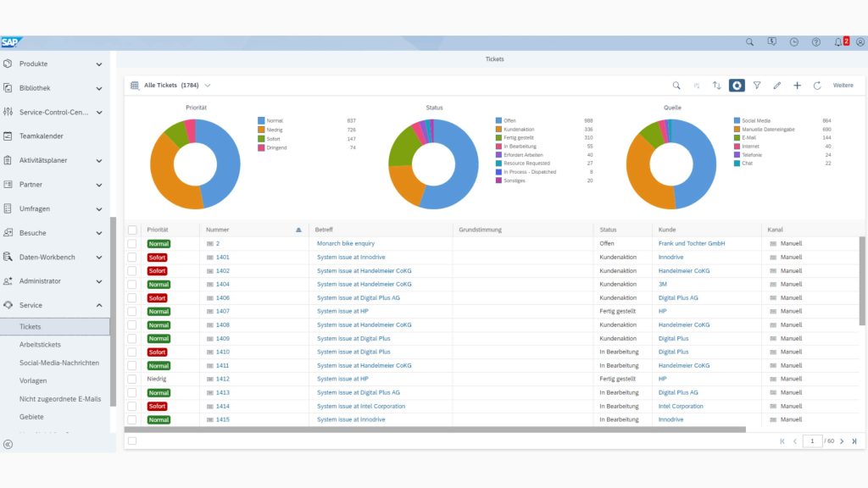Refresh the ticket list
The image size is (868, 488).
pos(817,86)
